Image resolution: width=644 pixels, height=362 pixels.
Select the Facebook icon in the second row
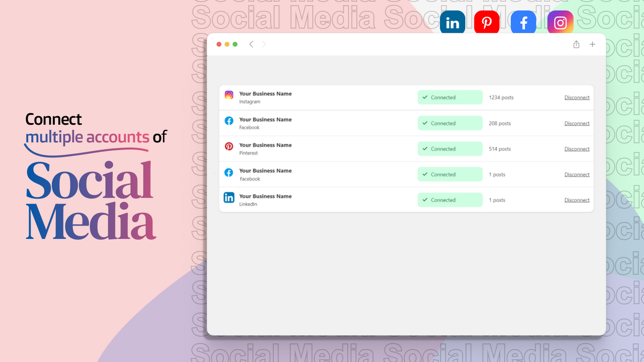click(229, 121)
